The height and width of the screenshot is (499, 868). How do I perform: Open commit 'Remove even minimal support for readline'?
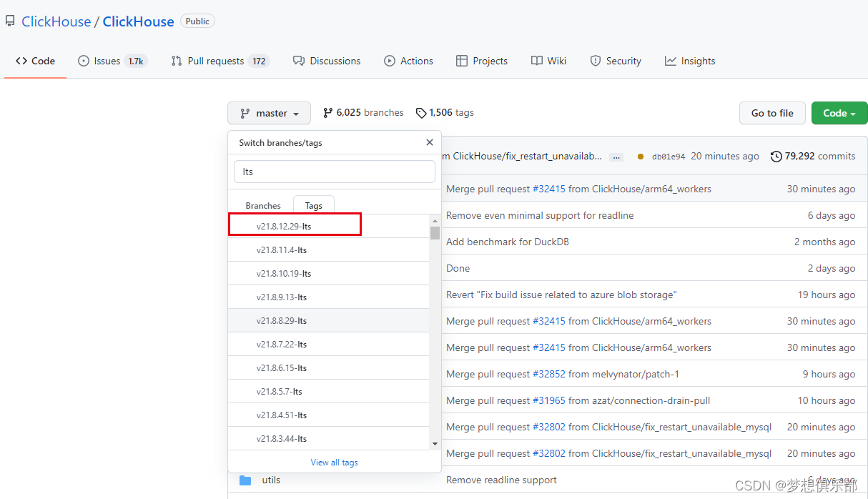(540, 215)
